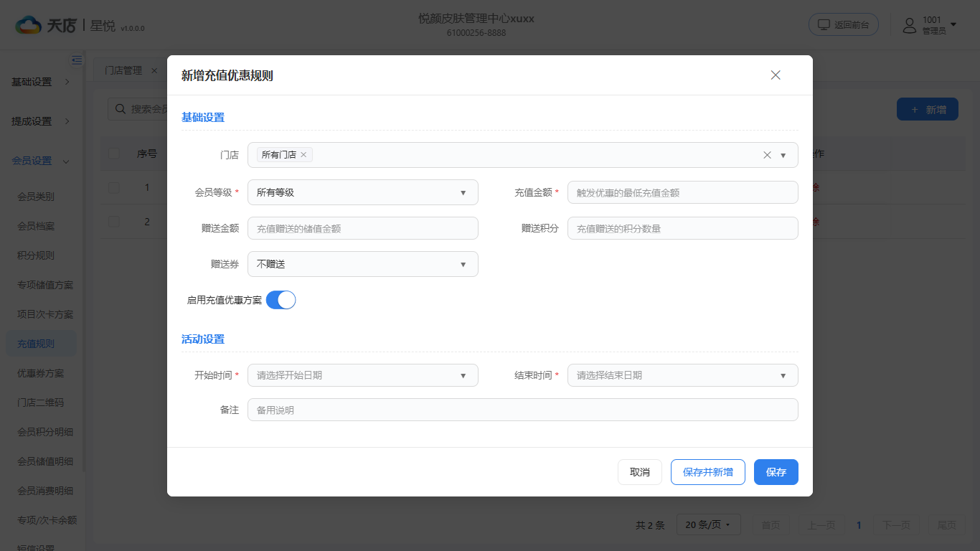Image resolution: width=980 pixels, height=551 pixels.
Task: Open 门店二维码 in the sidebar
Action: click(41, 402)
